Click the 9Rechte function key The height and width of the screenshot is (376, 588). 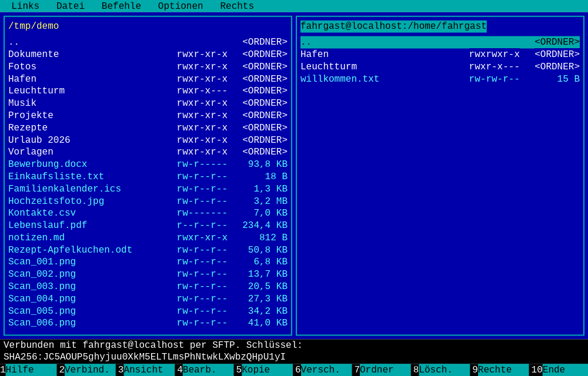[x=499, y=370]
